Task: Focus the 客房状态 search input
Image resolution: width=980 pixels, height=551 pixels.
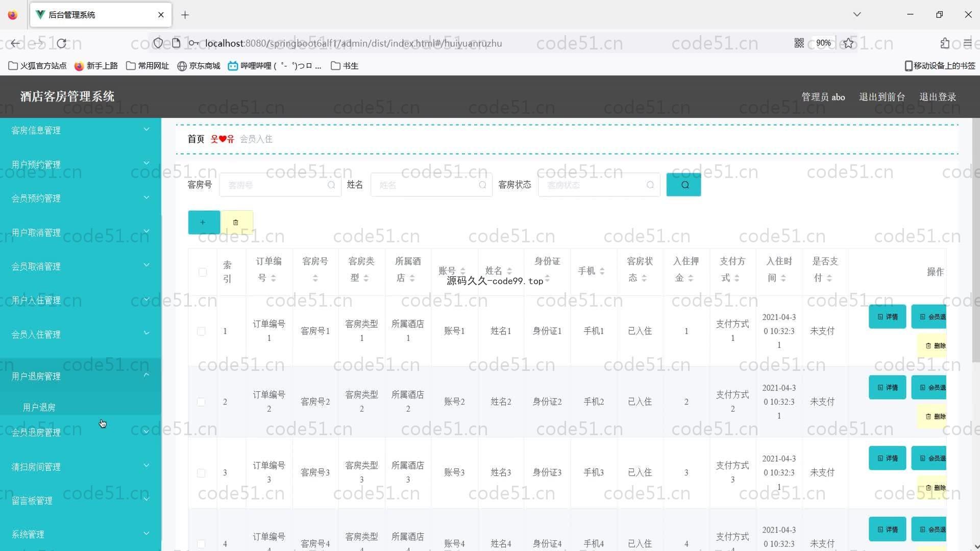Action: (x=598, y=185)
